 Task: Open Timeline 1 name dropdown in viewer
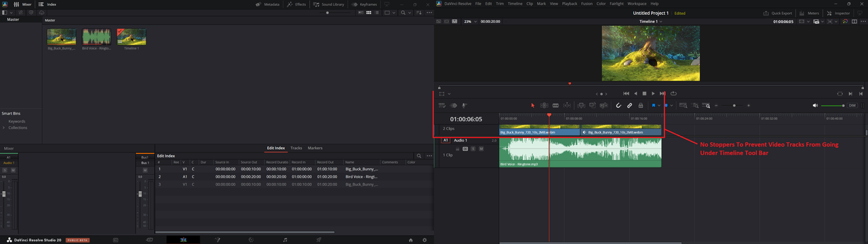(651, 22)
